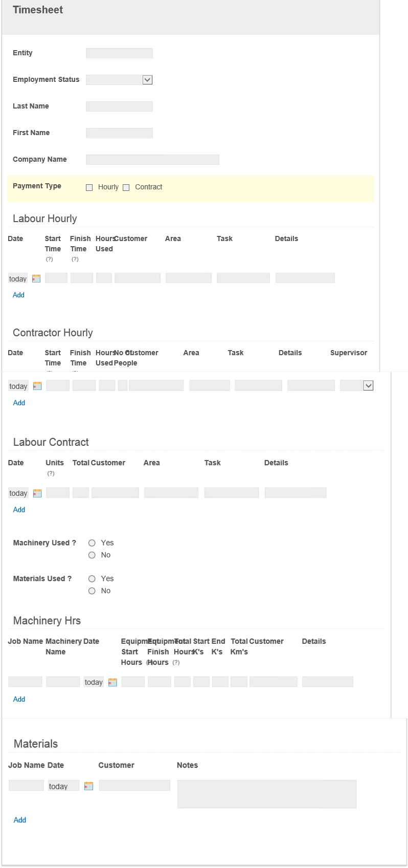Viewport: 408px width, 868px height.
Task: Select Yes for Materials Used
Action: 92,579
